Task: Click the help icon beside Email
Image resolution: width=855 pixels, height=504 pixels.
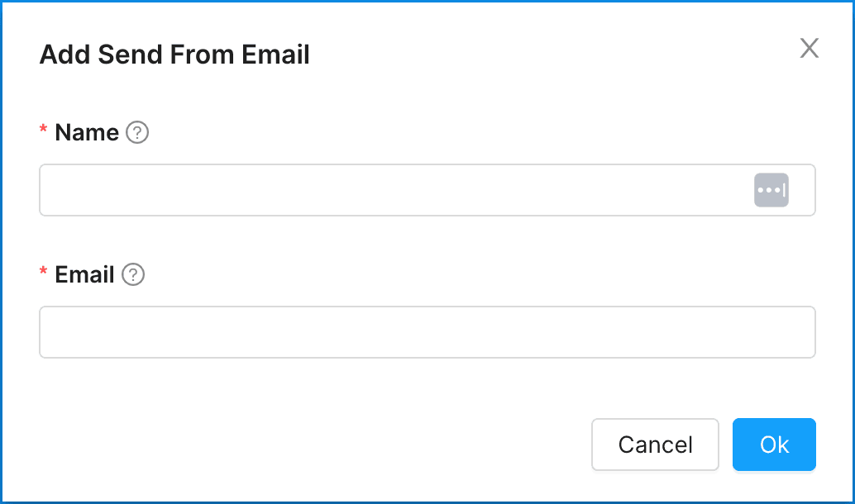Action: pos(133,274)
